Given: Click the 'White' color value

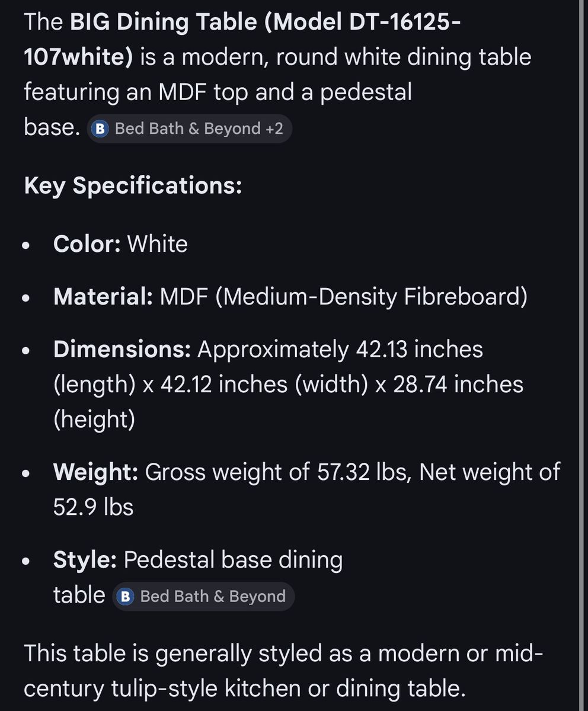Looking at the screenshot, I should [x=158, y=244].
